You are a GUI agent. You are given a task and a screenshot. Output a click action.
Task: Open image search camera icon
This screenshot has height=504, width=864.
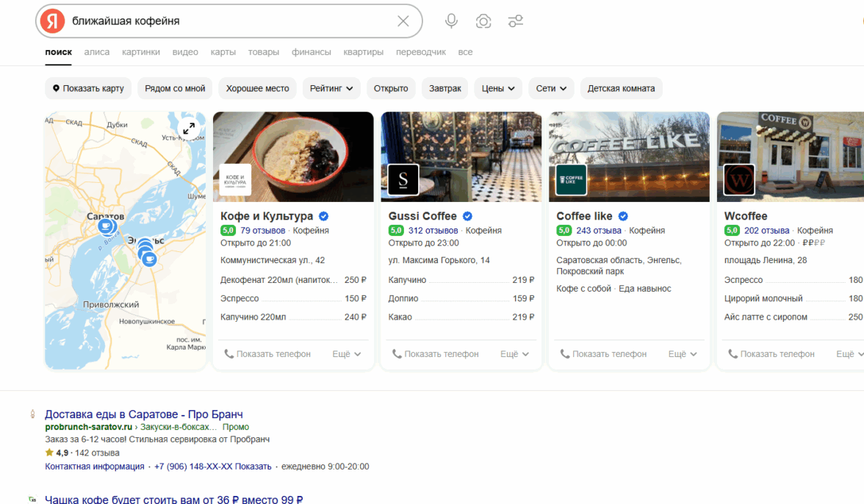pyautogui.click(x=483, y=21)
